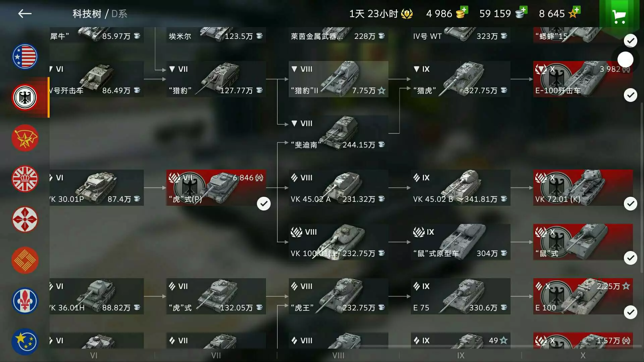Toggle checkmark next to "鼠"式 tank

coord(630,258)
